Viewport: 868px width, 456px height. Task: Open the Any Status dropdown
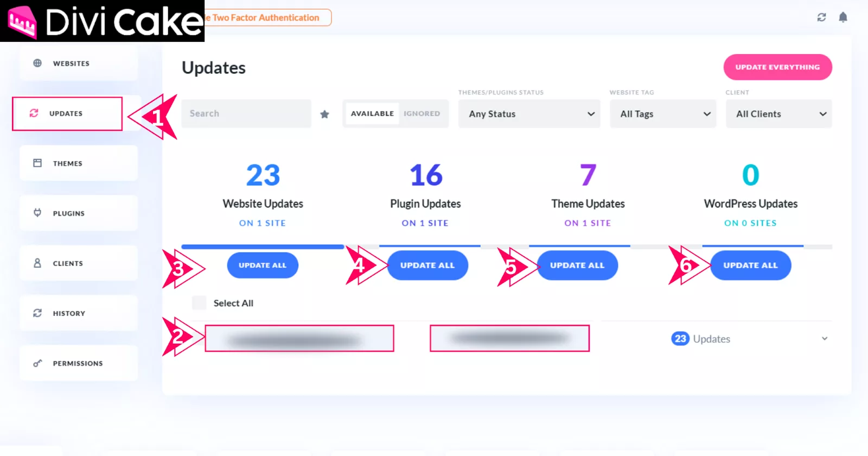[529, 114]
